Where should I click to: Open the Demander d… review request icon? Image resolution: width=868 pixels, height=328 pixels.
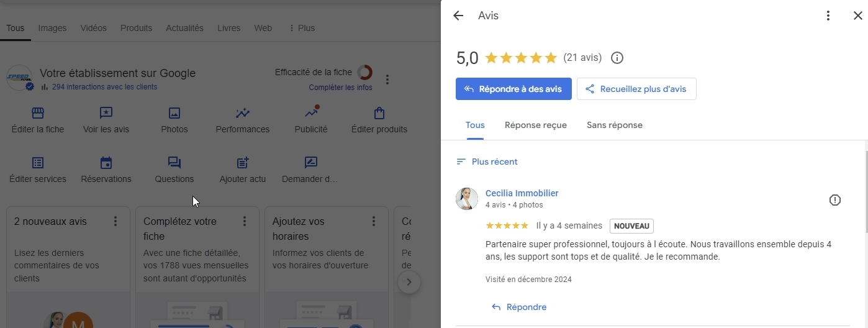click(x=311, y=163)
